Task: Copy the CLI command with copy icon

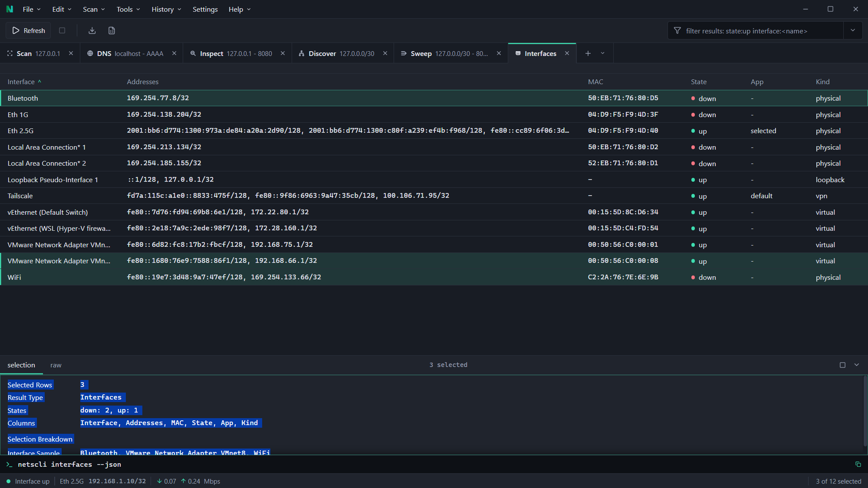Action: click(x=858, y=464)
